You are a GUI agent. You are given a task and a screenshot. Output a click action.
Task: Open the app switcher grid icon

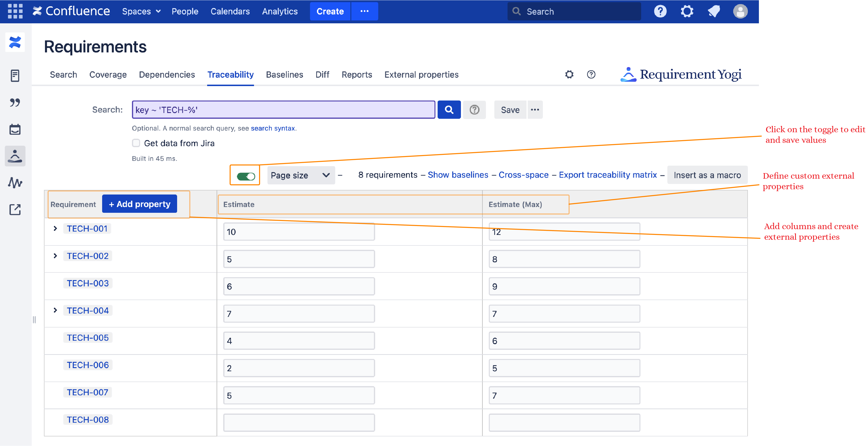click(15, 11)
